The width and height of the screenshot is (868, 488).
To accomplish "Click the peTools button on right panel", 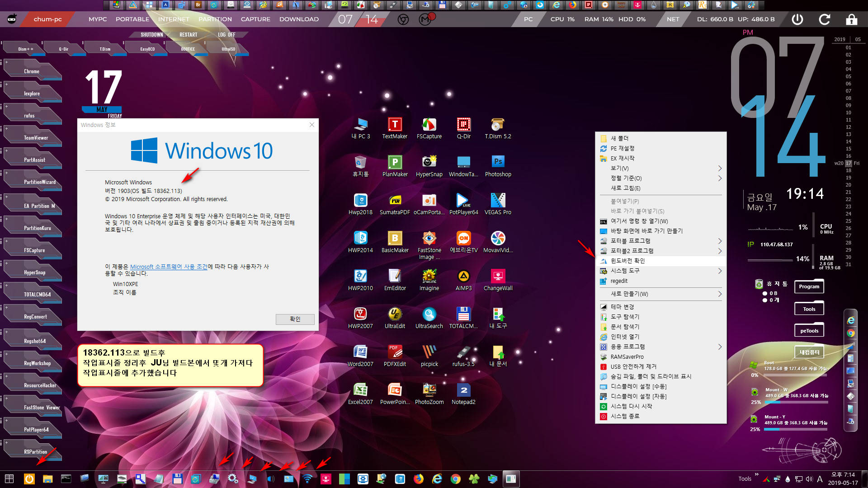I will 809,331.
